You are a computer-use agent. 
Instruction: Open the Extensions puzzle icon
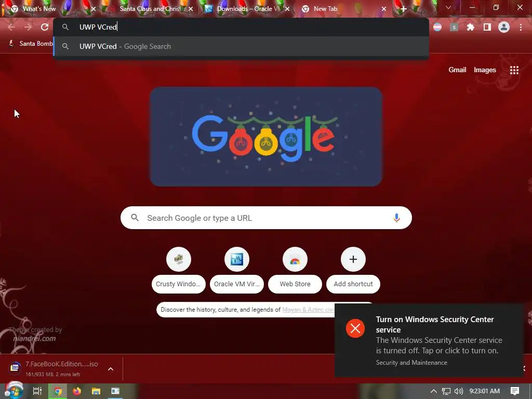(x=470, y=27)
